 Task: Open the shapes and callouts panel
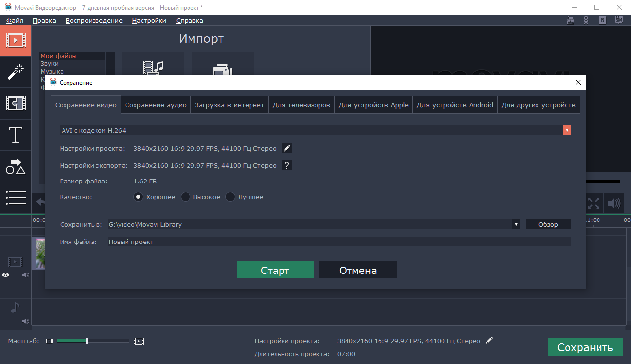(x=16, y=166)
